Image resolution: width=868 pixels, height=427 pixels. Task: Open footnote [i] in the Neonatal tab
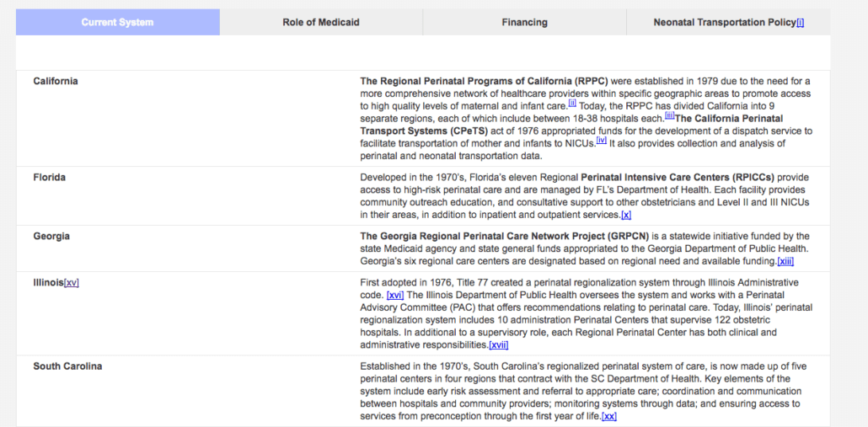click(x=800, y=22)
